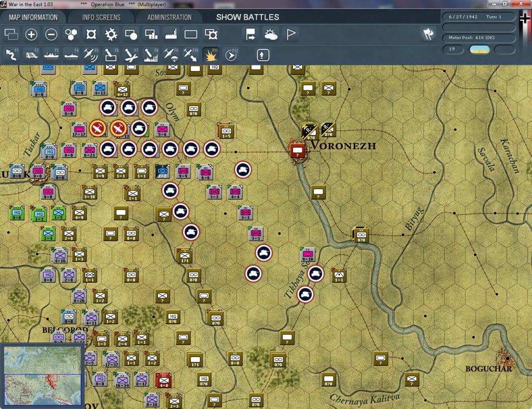Image resolution: width=532 pixels, height=409 pixels.
Task: Select F8 bomb city mode icon
Action: (151, 55)
